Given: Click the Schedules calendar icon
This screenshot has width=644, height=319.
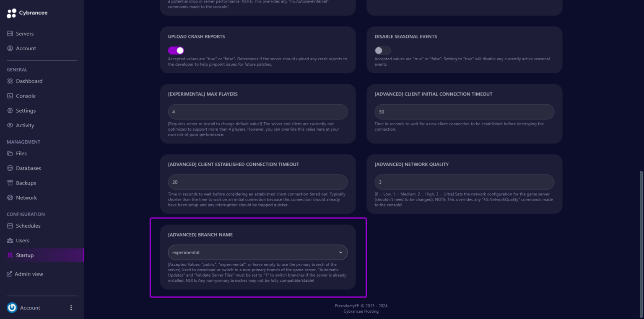Looking at the screenshot, I should tap(10, 225).
